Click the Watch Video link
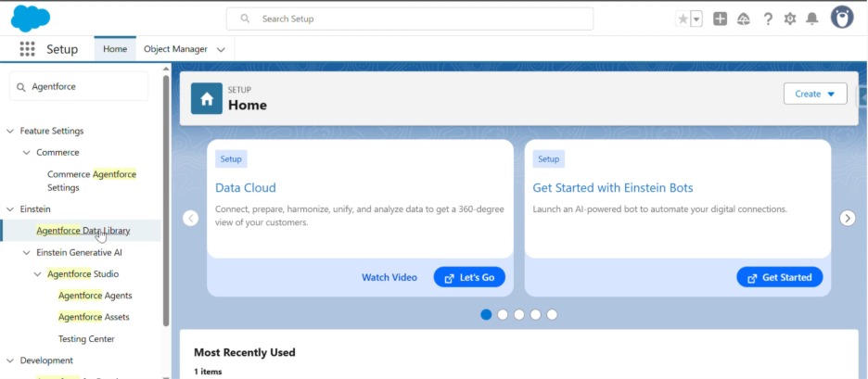868x379 pixels. 389,277
